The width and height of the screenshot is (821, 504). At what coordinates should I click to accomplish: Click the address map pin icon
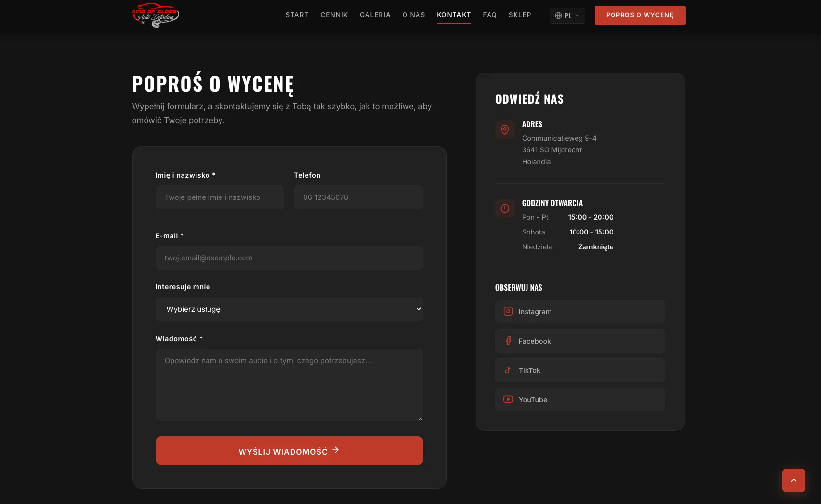click(504, 130)
